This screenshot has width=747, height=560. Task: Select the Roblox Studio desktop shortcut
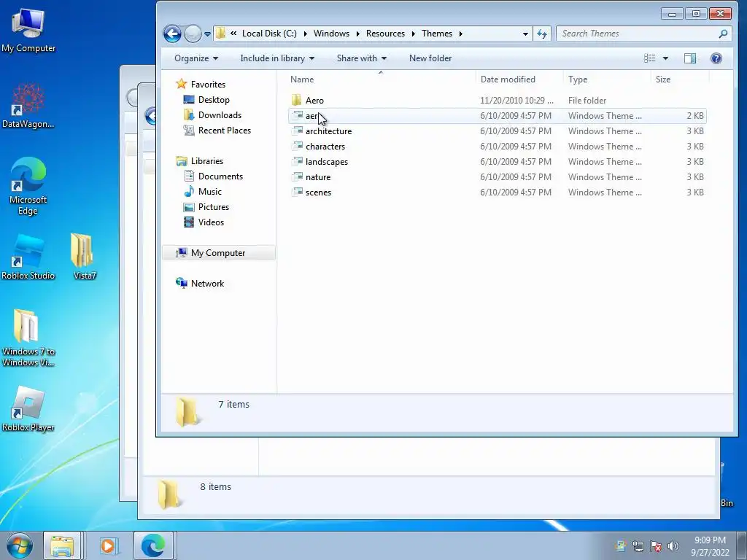tap(28, 257)
